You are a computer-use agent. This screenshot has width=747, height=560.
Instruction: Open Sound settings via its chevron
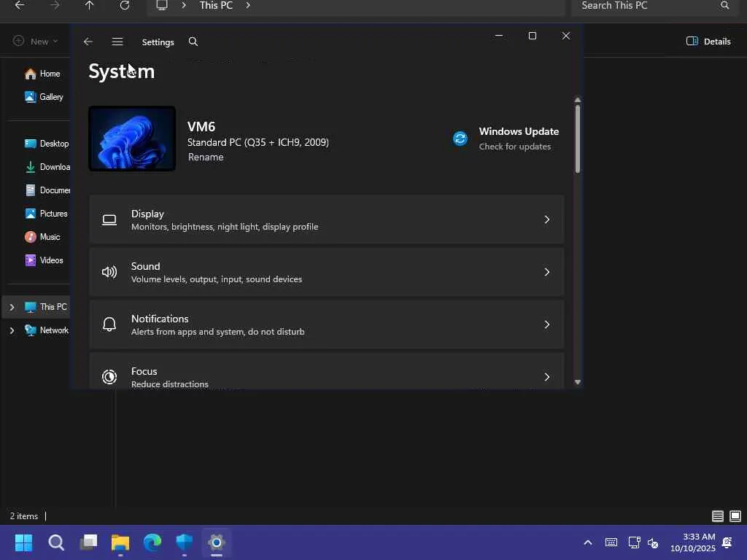547,272
